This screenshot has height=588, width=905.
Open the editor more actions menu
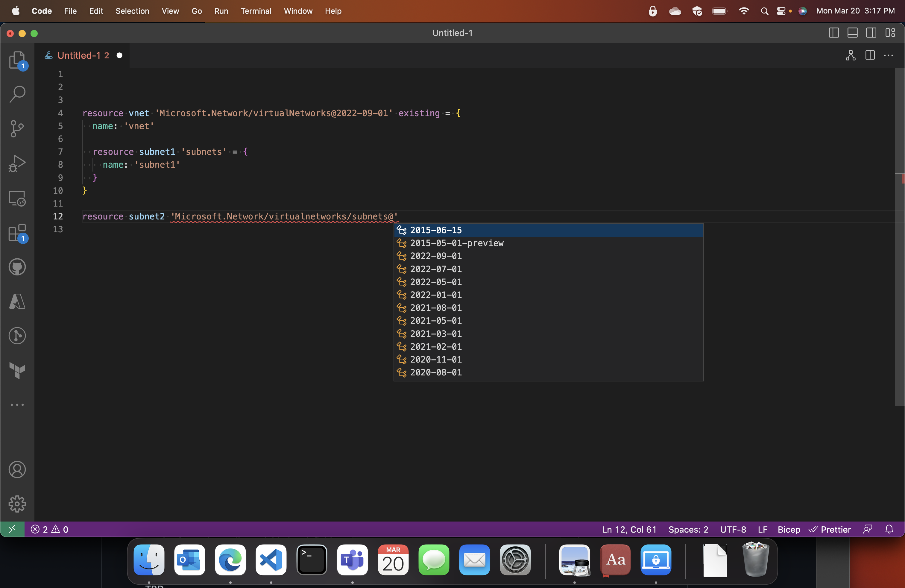point(889,55)
